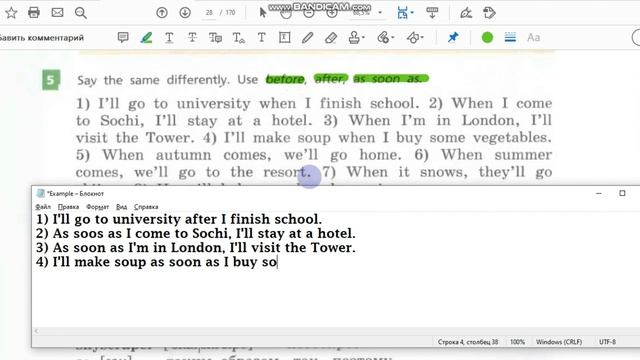640x360 pixels.
Task: Click the highlighted word 'after' in PDF
Action: pos(331,78)
